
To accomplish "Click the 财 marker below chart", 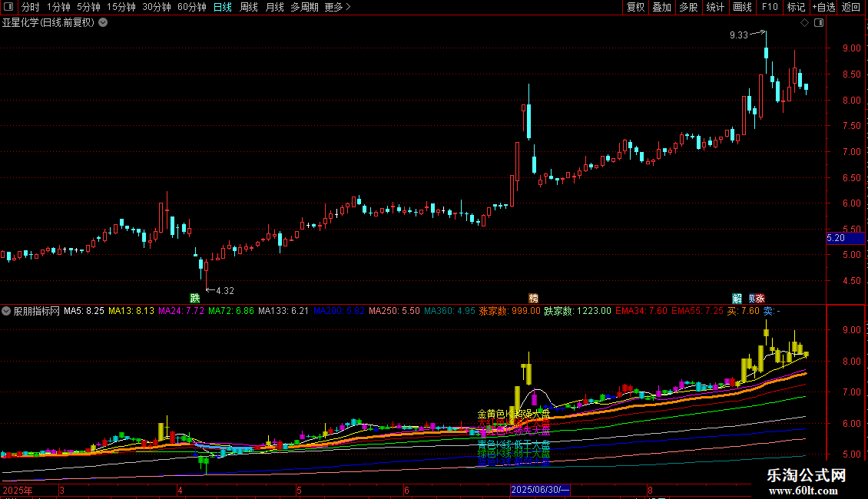I will [752, 298].
